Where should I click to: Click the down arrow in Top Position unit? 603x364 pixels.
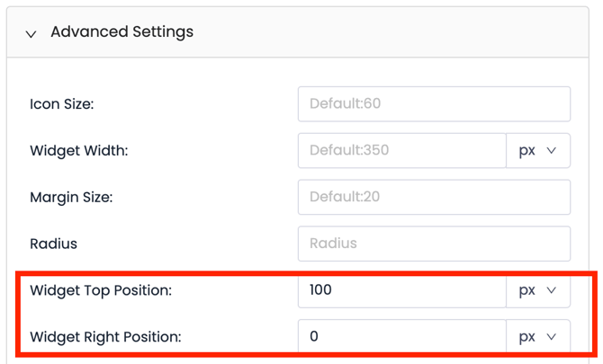553,290
